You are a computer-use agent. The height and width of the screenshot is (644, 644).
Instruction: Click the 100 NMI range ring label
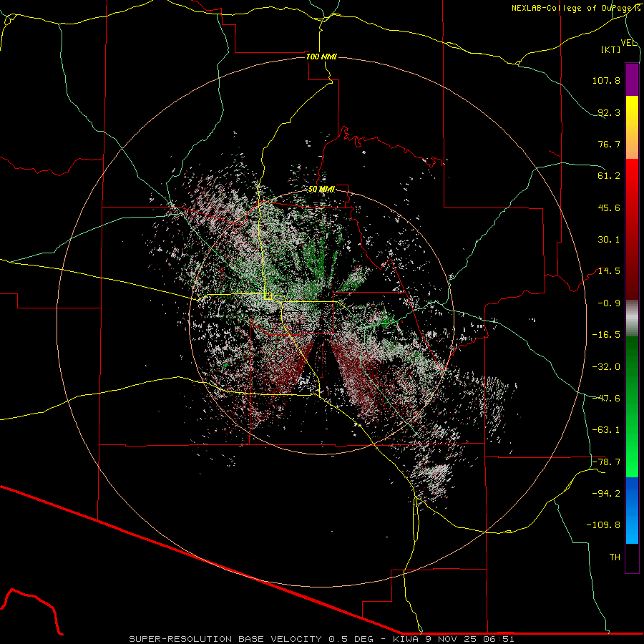pos(321,57)
